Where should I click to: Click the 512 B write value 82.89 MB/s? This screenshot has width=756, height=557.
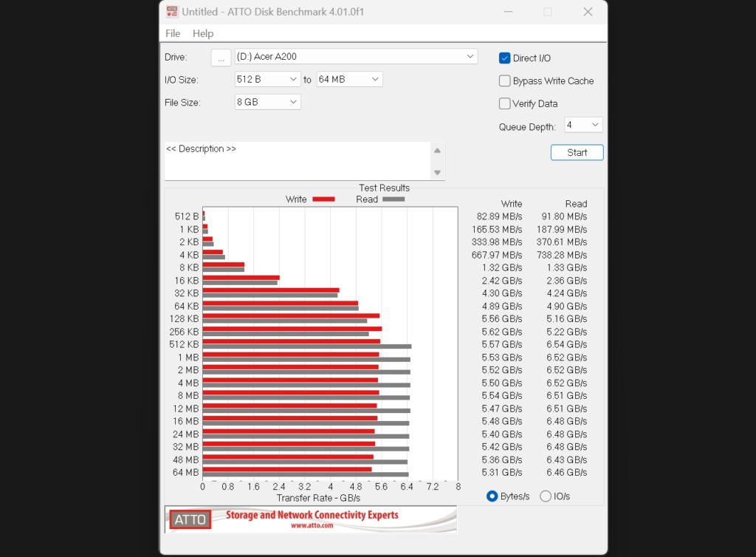click(x=499, y=216)
